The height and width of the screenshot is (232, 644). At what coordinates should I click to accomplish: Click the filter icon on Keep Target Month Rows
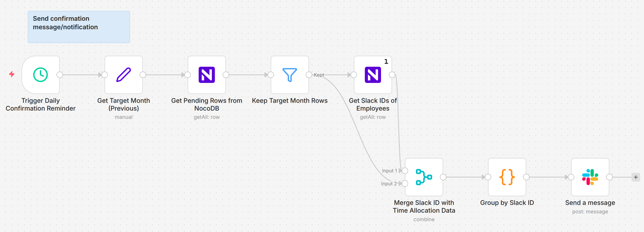pos(289,75)
